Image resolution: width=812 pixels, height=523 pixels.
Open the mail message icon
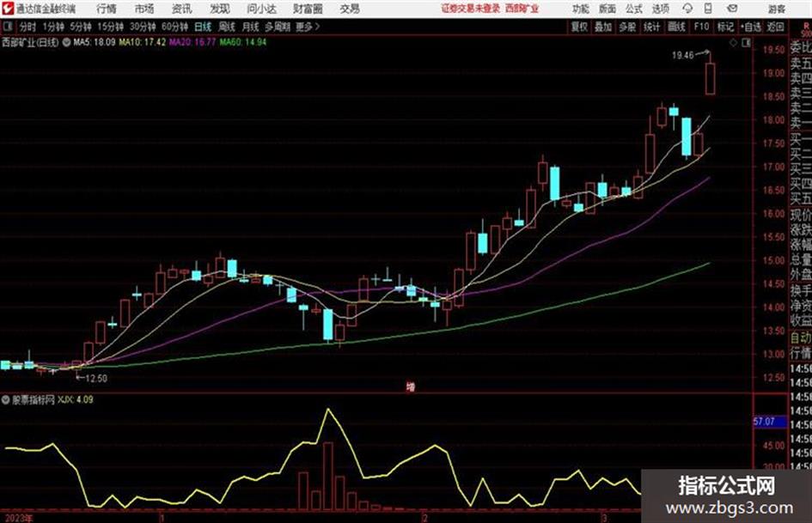coord(732,9)
